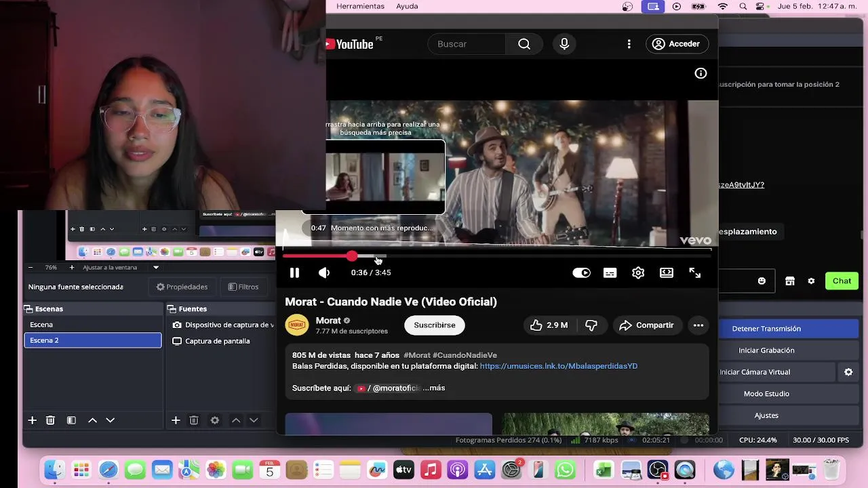The height and width of the screenshot is (488, 868).
Task: Like the video with 2.9 M
Action: point(549,325)
